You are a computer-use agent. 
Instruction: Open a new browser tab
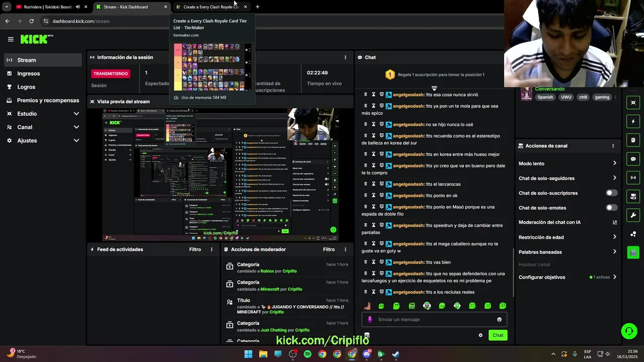(258, 7)
